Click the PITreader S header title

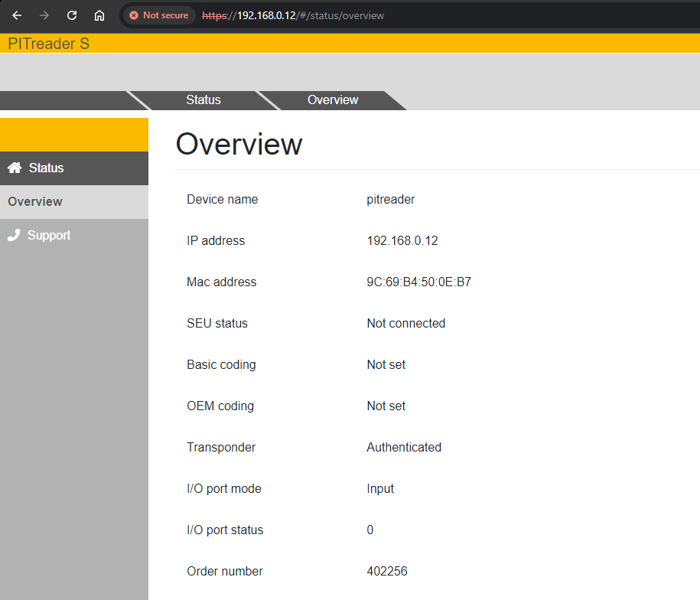click(49, 44)
